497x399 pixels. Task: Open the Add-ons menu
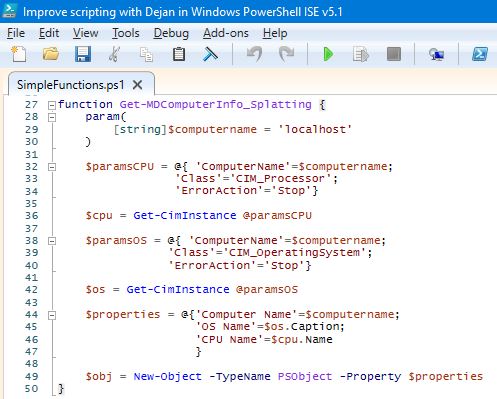[226, 33]
